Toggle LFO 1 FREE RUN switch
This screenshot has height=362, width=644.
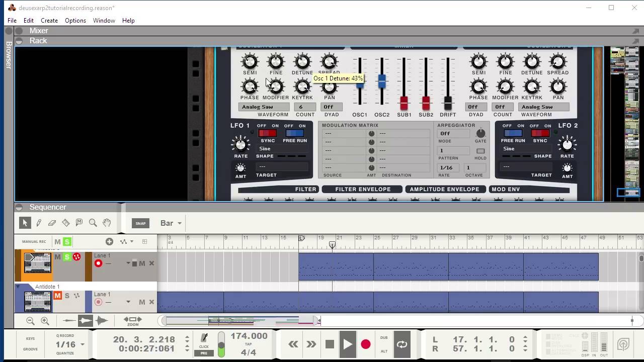pyautogui.click(x=294, y=133)
